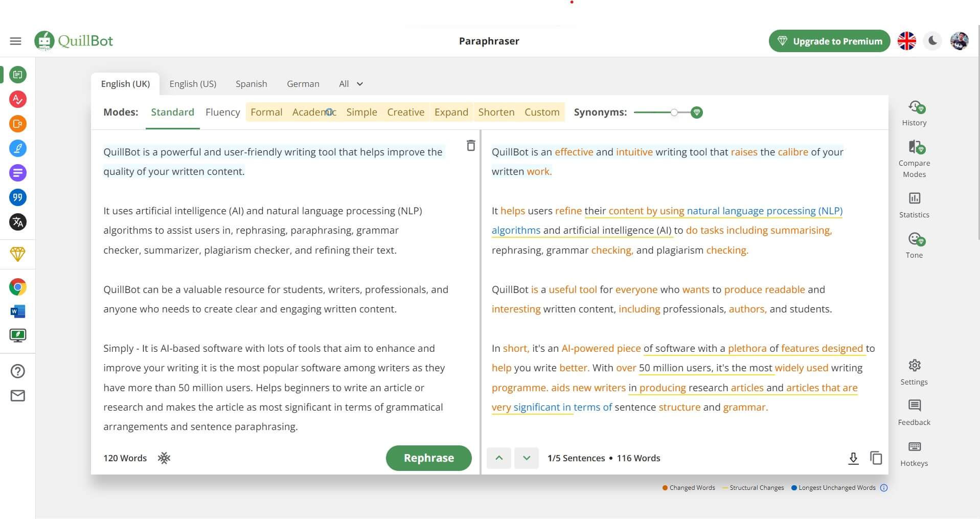Click Upgrade to Premium button
The image size is (980, 519).
pos(829,41)
